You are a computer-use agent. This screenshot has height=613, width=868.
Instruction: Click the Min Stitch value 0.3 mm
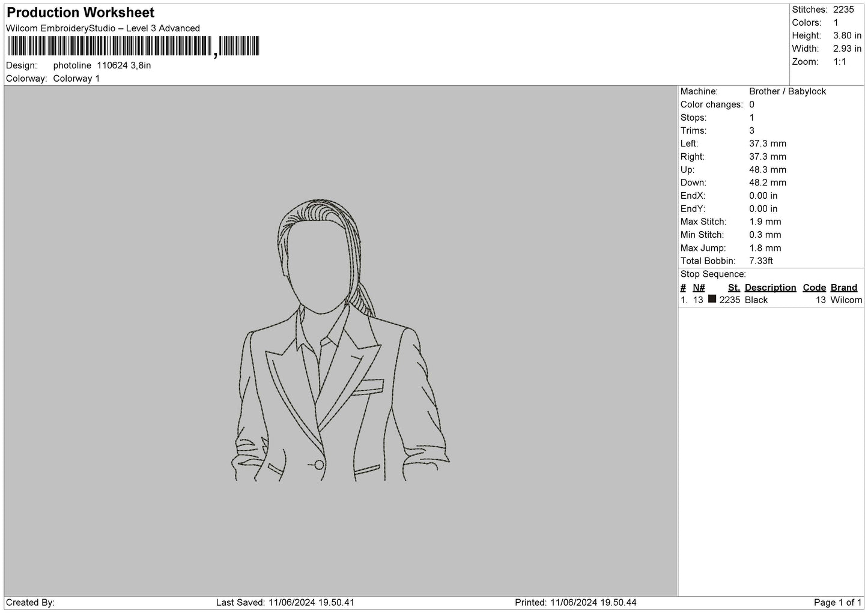coord(765,235)
